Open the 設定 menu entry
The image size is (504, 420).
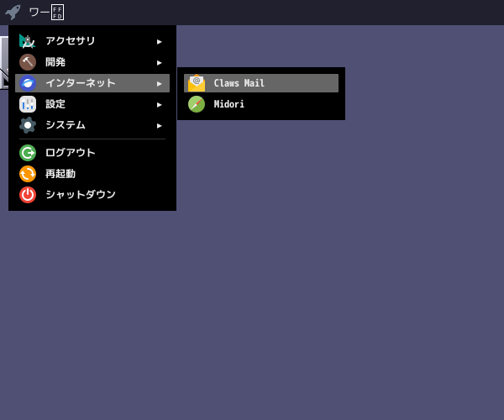[92, 104]
